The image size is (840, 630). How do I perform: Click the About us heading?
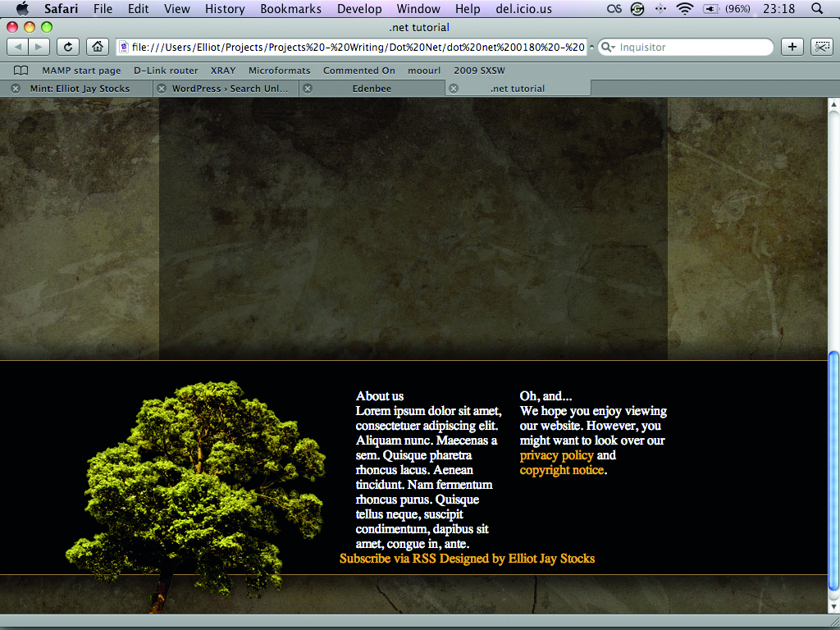(x=379, y=396)
